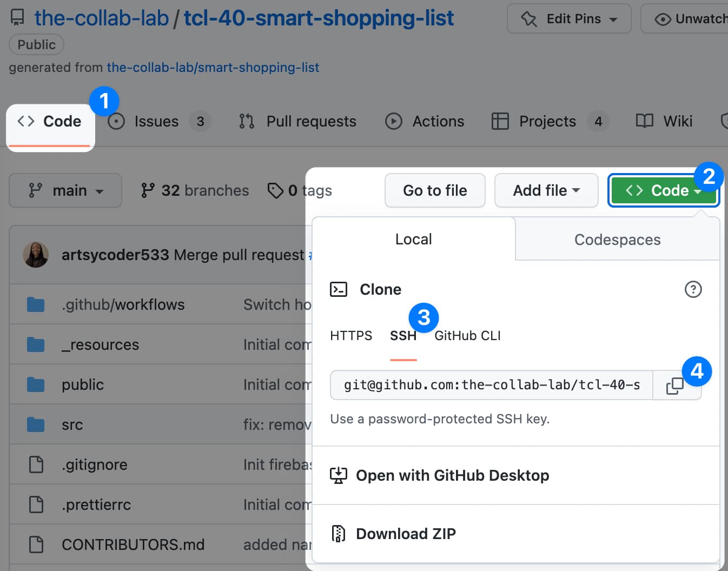Click the Download ZIP file icon

coord(339,534)
